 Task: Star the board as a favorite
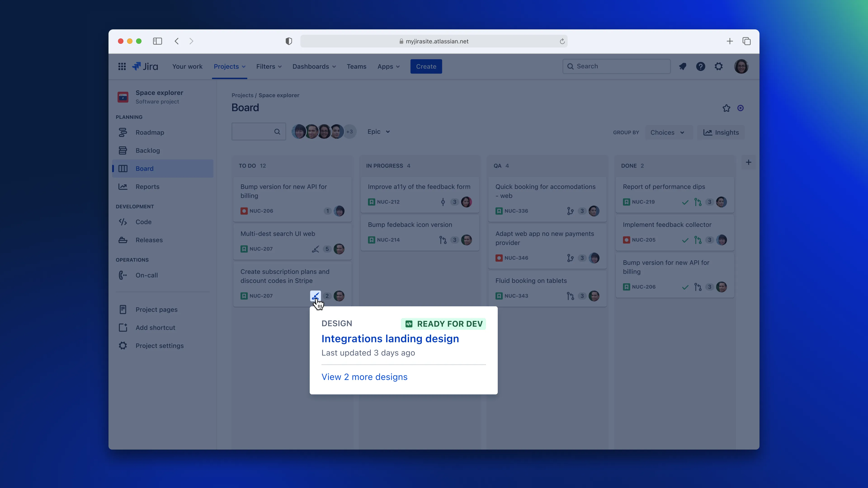tap(726, 108)
